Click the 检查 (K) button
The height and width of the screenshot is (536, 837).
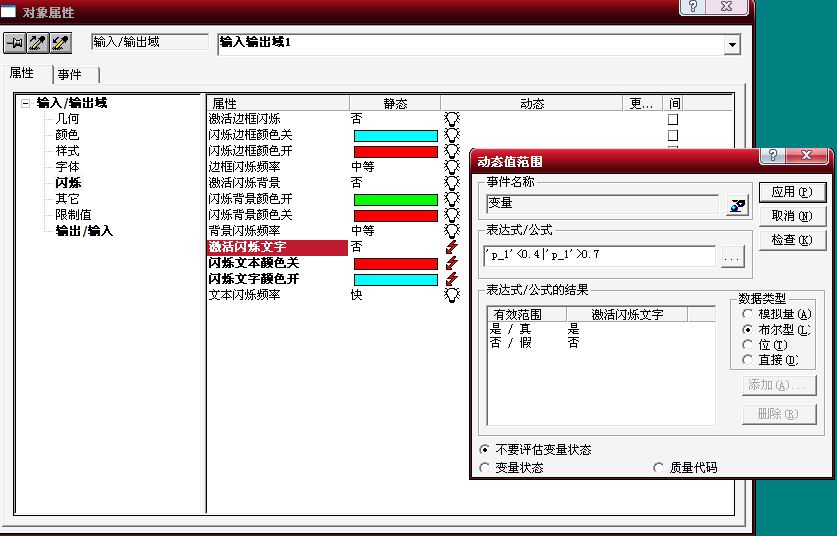(x=792, y=240)
